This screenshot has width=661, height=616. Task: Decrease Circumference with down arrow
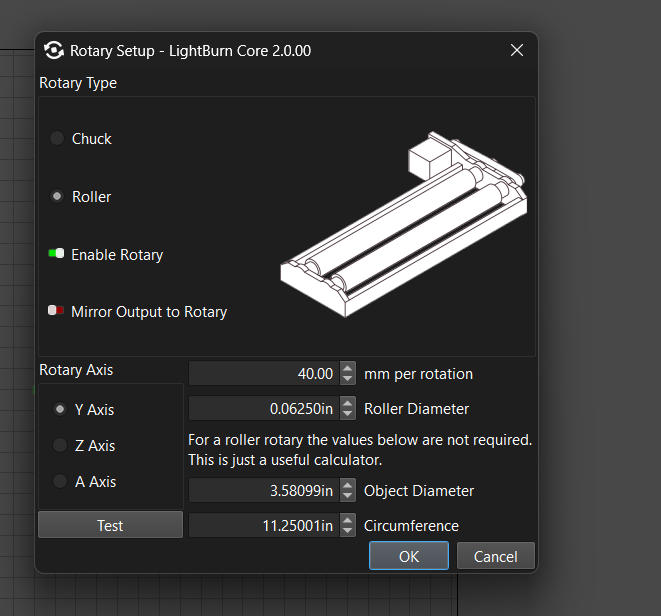coord(348,531)
